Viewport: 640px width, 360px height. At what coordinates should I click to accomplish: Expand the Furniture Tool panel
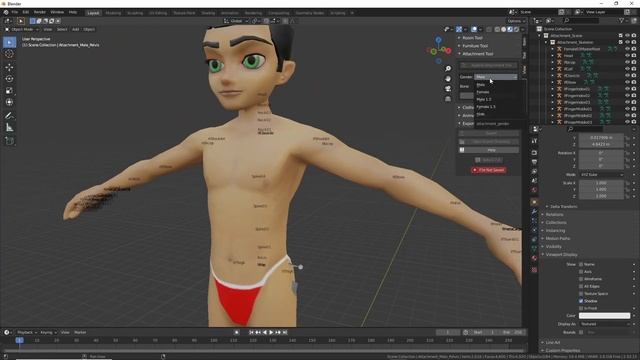475,46
